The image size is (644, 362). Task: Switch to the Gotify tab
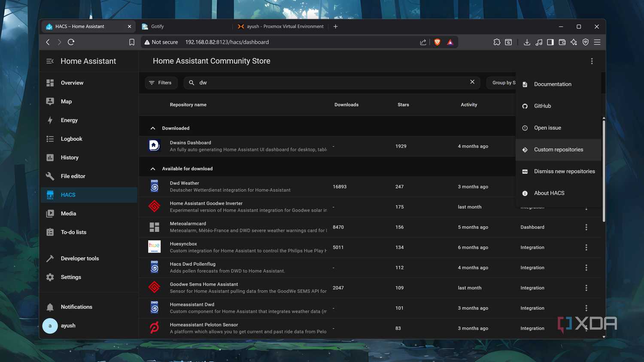[185, 27]
